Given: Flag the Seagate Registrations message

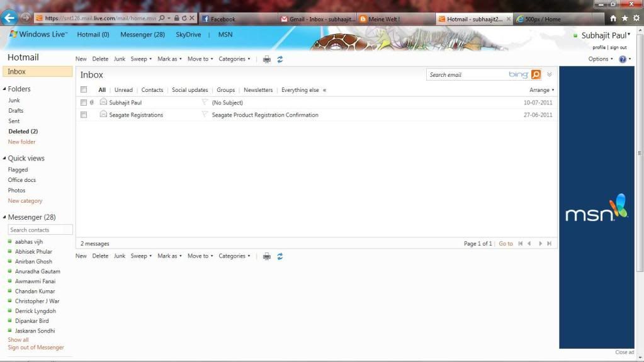Looking at the screenshot, I should (x=205, y=115).
